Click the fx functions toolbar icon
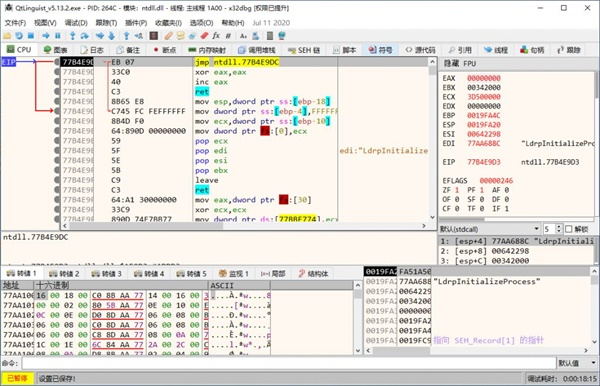Screen dimensions: 600x386 (x=216, y=36)
